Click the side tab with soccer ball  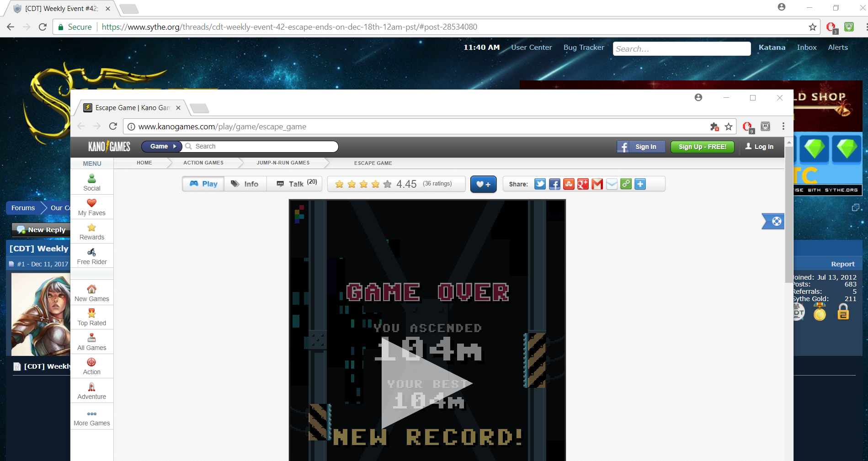pos(773,222)
